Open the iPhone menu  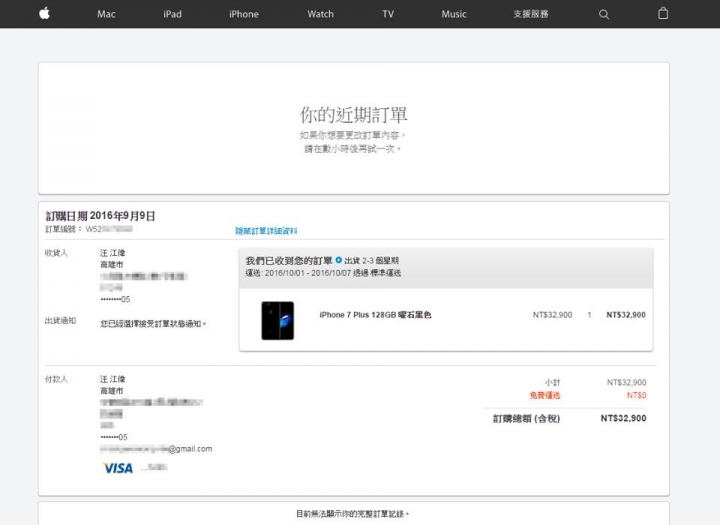point(244,14)
